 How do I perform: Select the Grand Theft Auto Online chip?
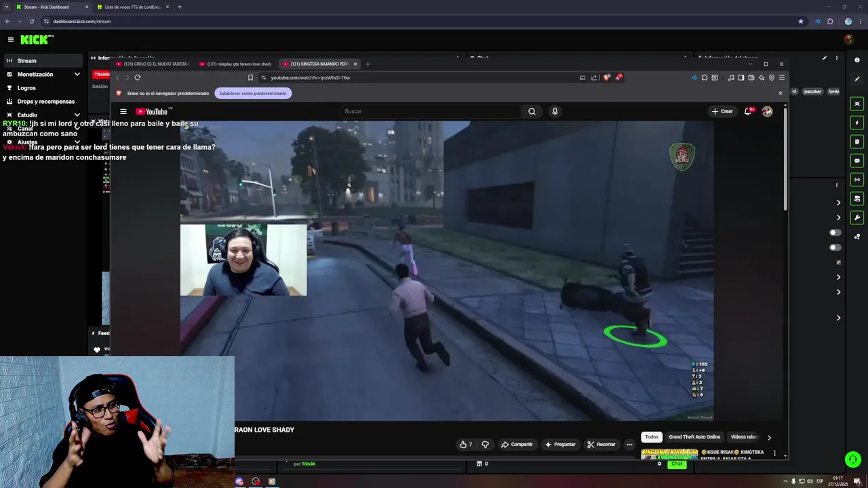[x=694, y=437]
